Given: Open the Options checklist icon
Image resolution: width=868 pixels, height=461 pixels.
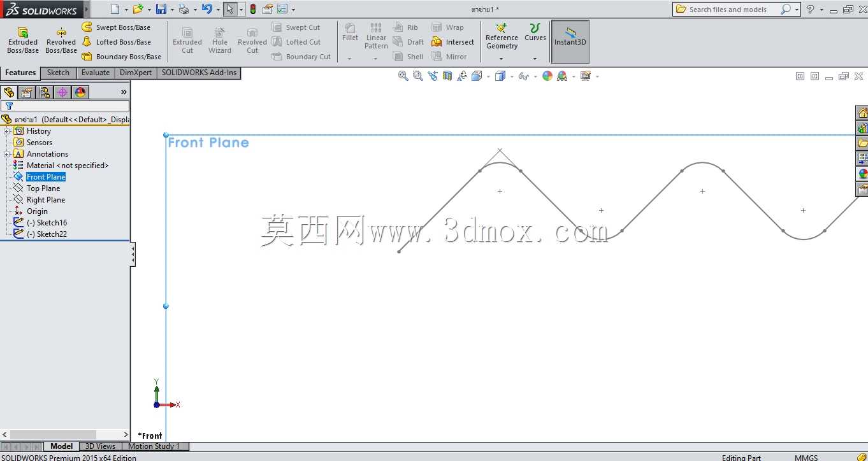Looking at the screenshot, I should [x=283, y=9].
